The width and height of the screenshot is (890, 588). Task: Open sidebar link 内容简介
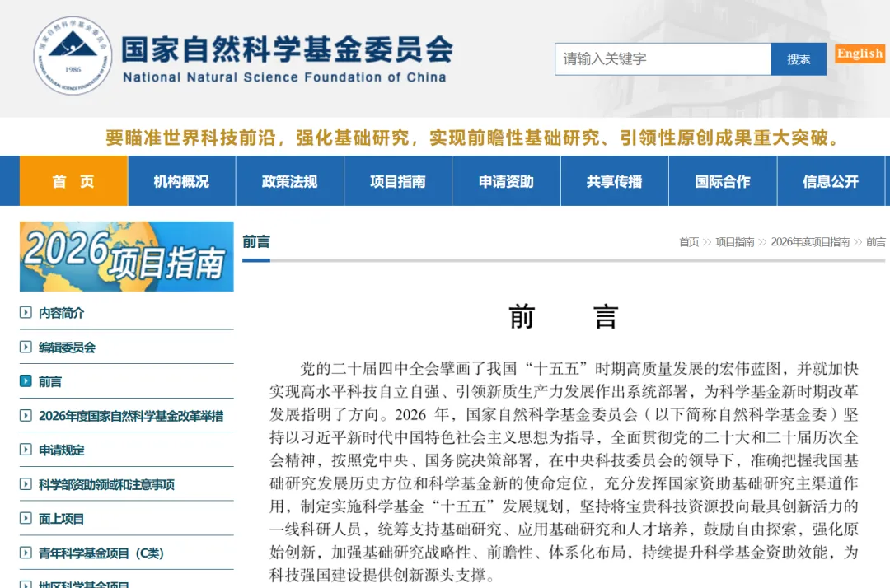click(x=61, y=313)
